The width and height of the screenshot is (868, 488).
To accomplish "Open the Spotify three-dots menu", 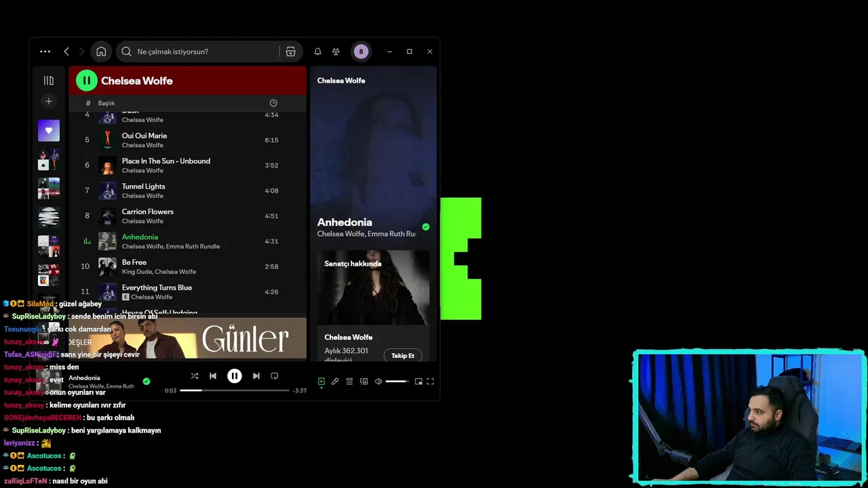I will tap(45, 52).
